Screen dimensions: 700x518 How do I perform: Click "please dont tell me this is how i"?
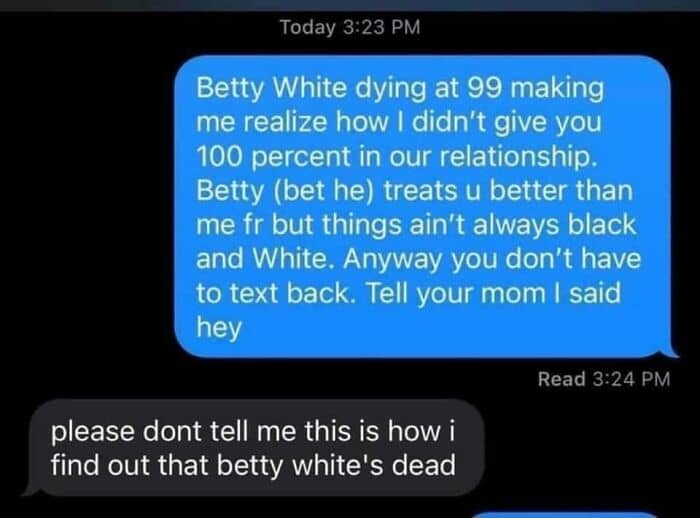click(x=253, y=431)
